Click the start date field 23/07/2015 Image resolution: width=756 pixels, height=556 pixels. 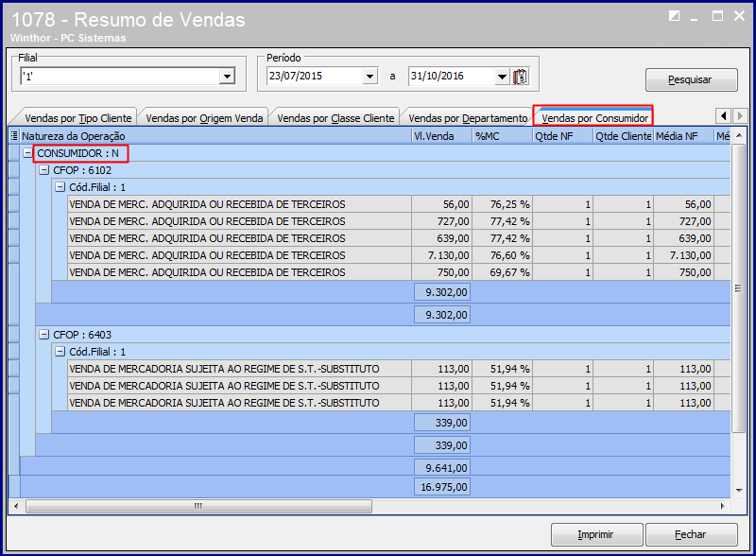coord(316,77)
